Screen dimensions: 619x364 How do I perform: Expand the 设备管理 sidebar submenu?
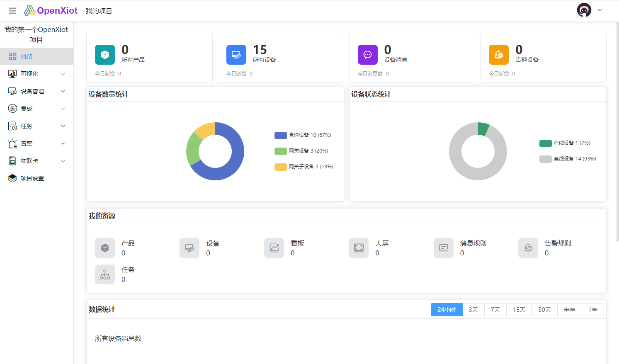(x=36, y=91)
